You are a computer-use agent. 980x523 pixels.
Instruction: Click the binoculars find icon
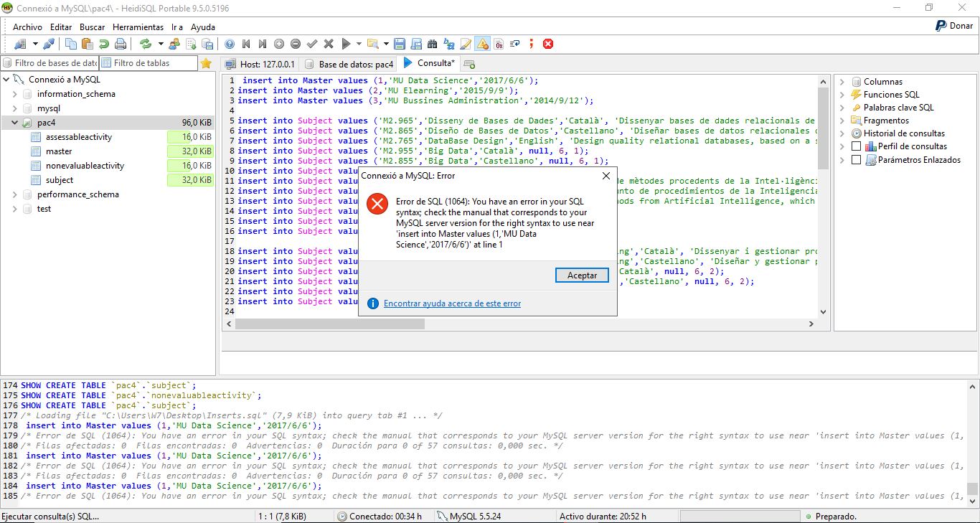tap(432, 44)
